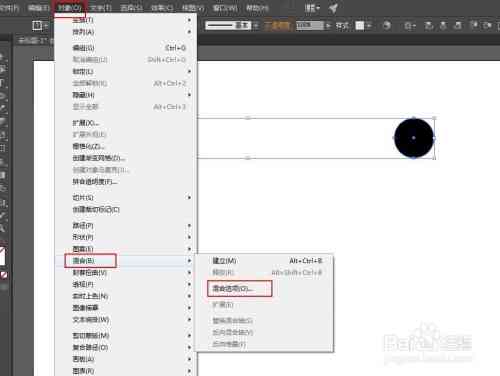Screen dimensions: 500x376
Task: Open the 帮助(H) menu
Action: pos(257,8)
